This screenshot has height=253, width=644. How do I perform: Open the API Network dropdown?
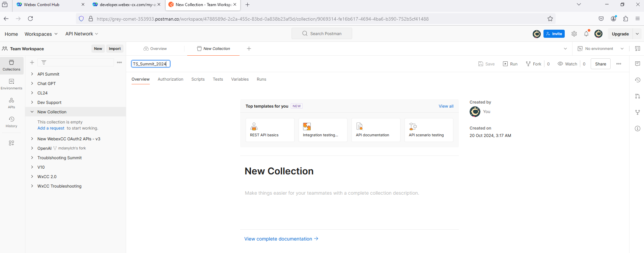point(82,34)
